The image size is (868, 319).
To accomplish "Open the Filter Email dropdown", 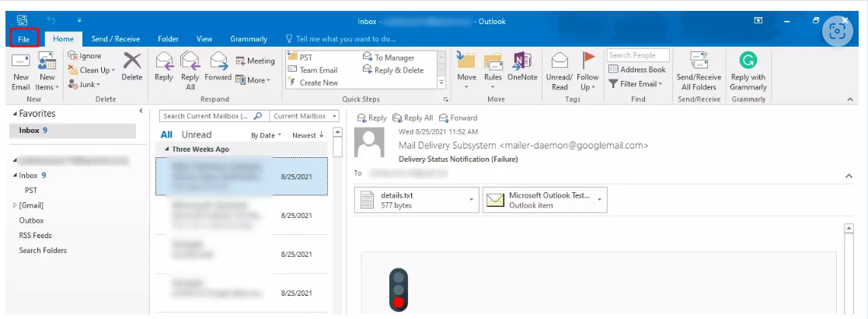I will tap(636, 83).
